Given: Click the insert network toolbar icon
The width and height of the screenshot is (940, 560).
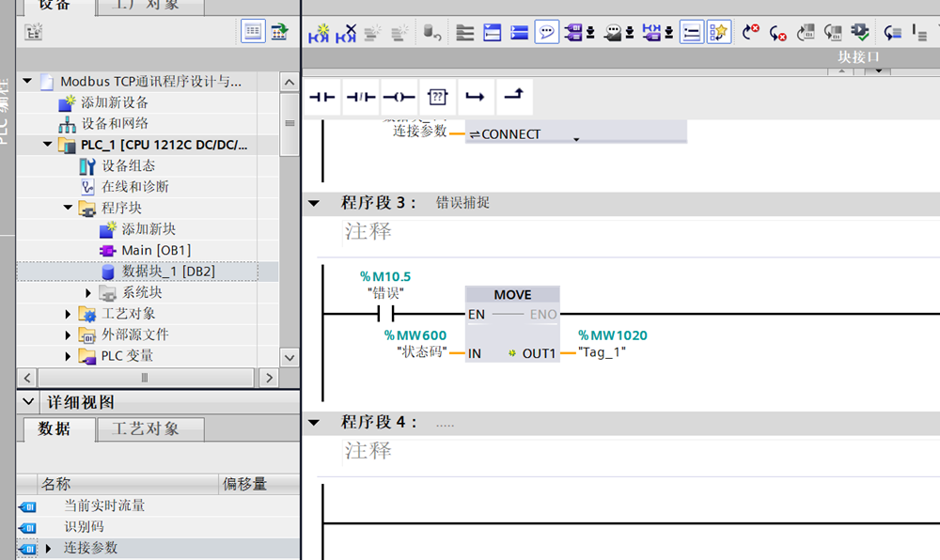Looking at the screenshot, I should pyautogui.click(x=321, y=33).
